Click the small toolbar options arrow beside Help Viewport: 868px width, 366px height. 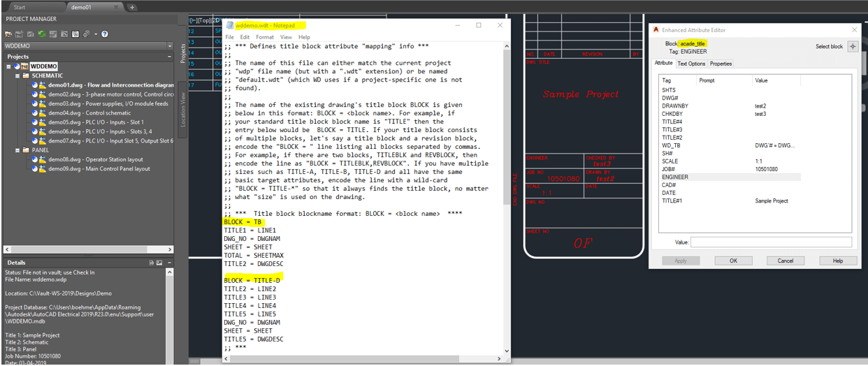pyautogui.click(x=96, y=34)
